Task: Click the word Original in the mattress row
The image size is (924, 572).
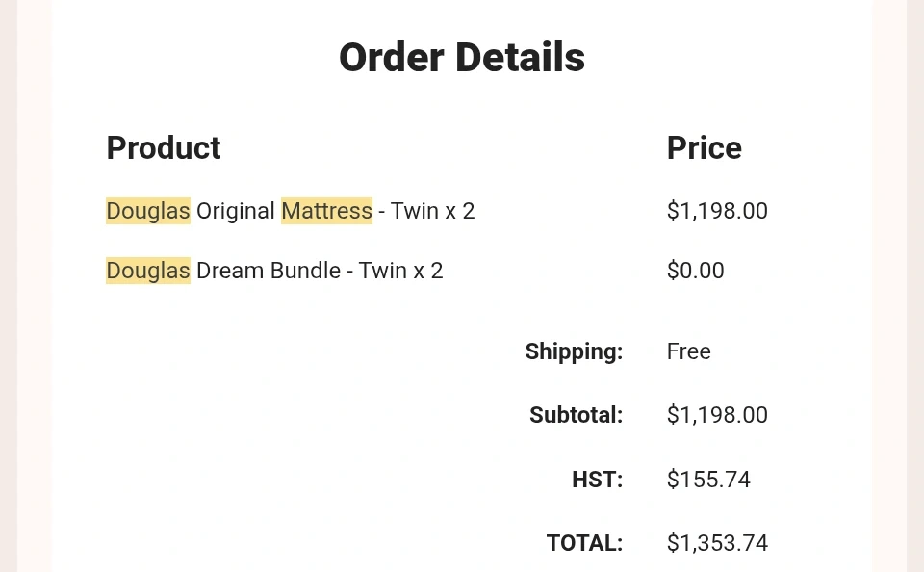Action: [x=236, y=211]
